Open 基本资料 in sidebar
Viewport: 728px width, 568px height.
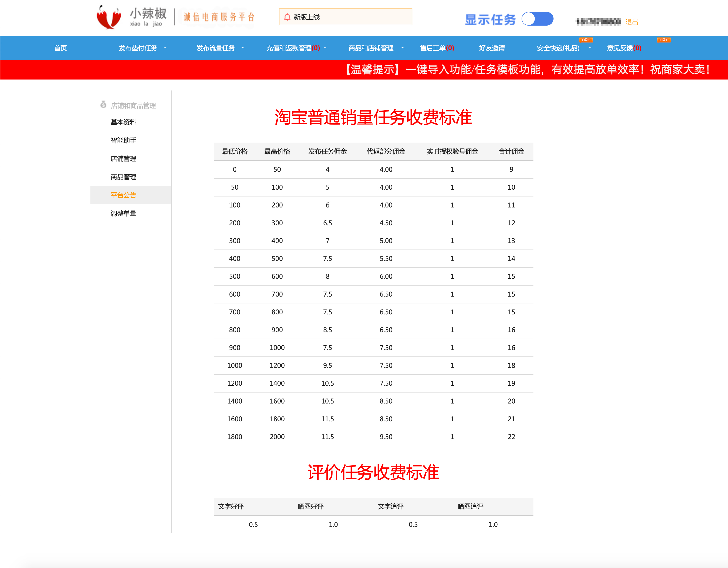click(123, 122)
